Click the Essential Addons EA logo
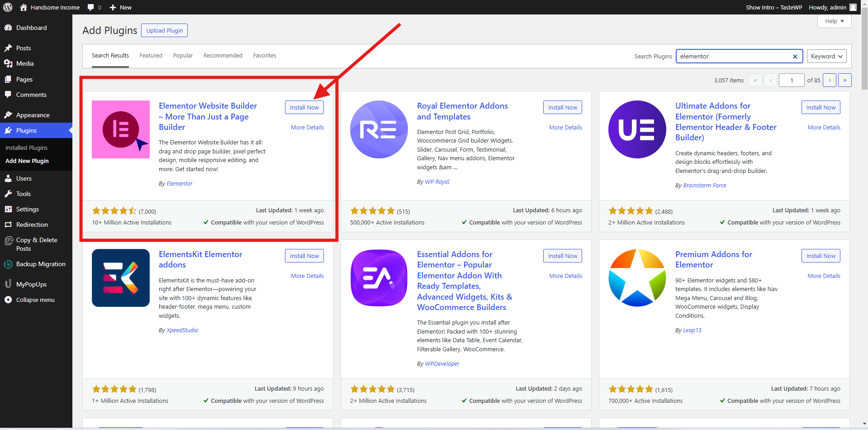Screen dimensions: 868x430 pyautogui.click(x=379, y=278)
